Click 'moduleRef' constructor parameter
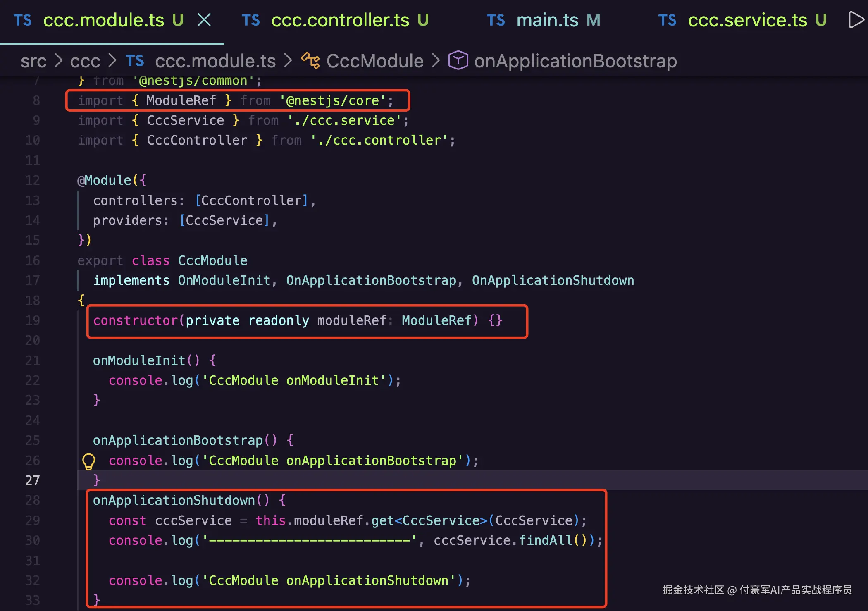Screen dimensions: 868x611 coord(352,320)
